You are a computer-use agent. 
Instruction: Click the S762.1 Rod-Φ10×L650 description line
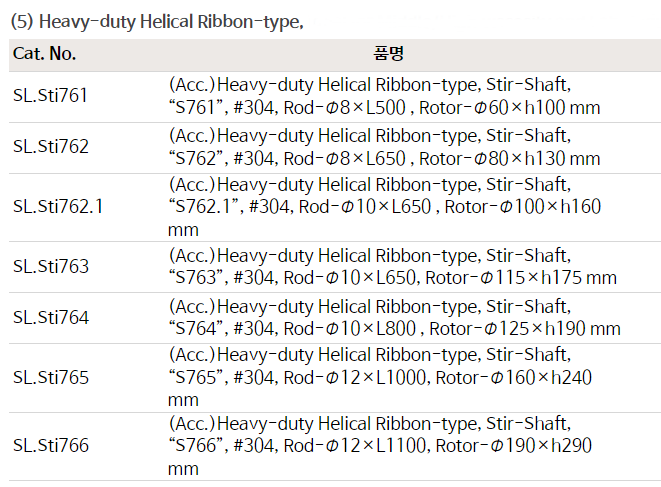point(385,207)
